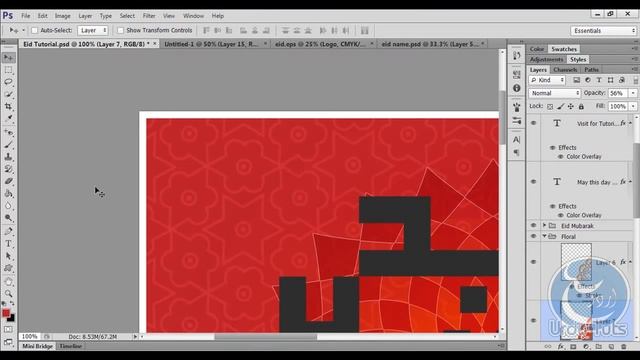The height and width of the screenshot is (360, 640).
Task: Hide the Eid Mubarak group
Action: pyautogui.click(x=533, y=225)
